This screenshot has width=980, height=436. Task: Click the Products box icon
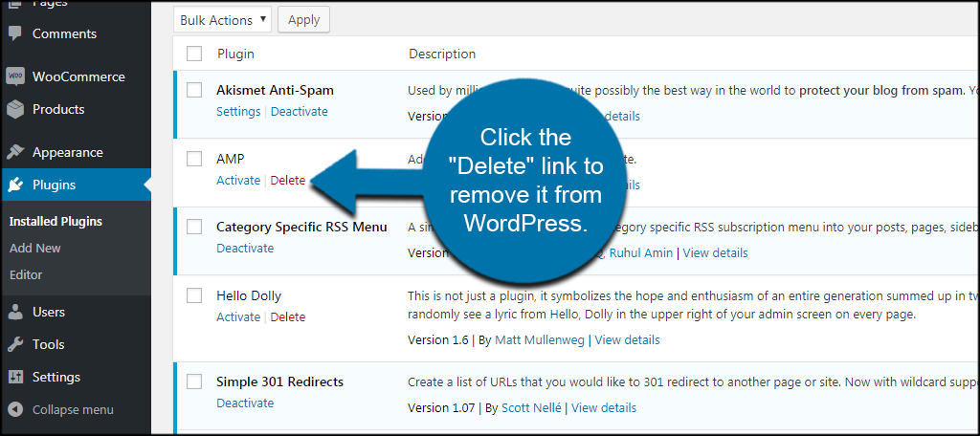coord(15,109)
